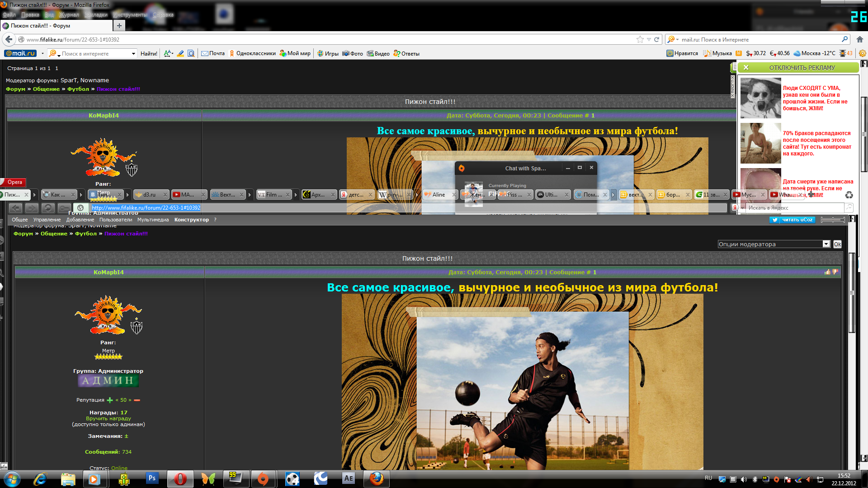The width and height of the screenshot is (868, 488).
Task: Bookmark page with the star icon
Action: point(640,39)
